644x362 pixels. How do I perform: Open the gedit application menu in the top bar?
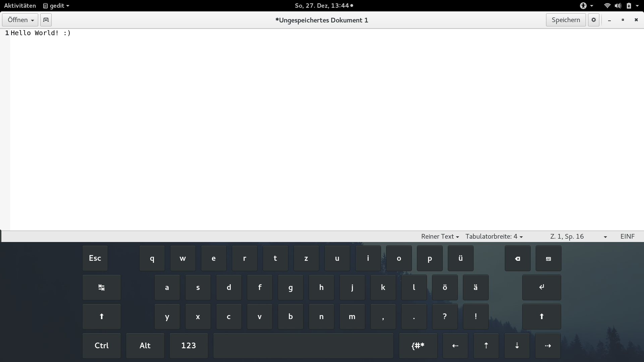click(56, 6)
